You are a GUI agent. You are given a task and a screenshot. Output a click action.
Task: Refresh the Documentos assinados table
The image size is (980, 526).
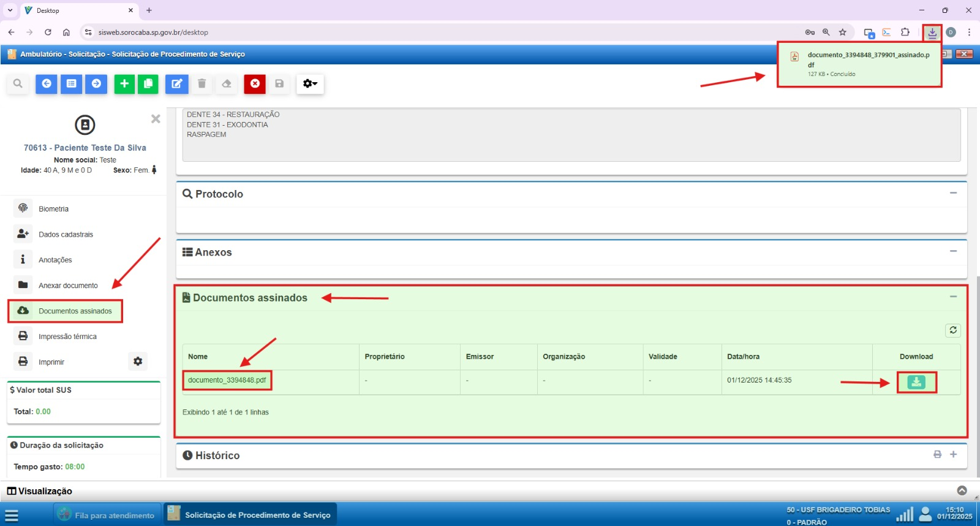952,330
